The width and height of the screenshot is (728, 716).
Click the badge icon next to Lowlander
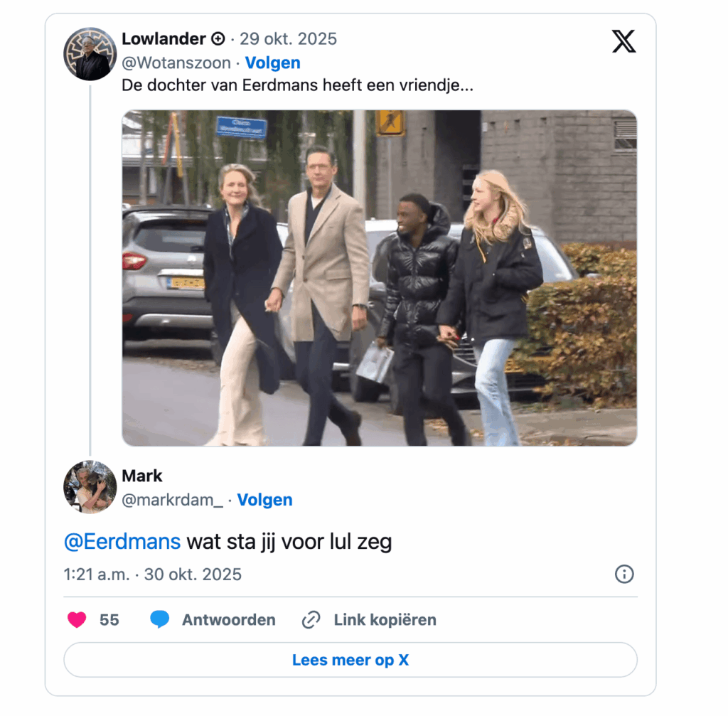pyautogui.click(x=218, y=39)
